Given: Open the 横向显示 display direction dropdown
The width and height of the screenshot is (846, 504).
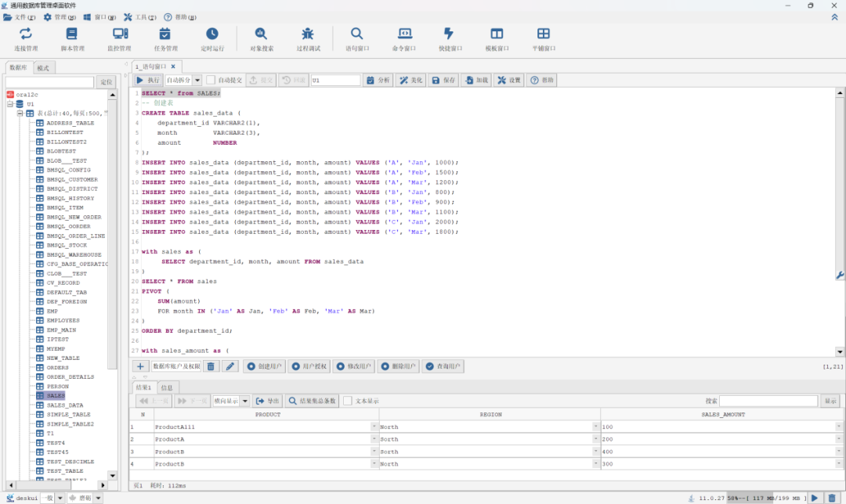Looking at the screenshot, I should (x=245, y=401).
